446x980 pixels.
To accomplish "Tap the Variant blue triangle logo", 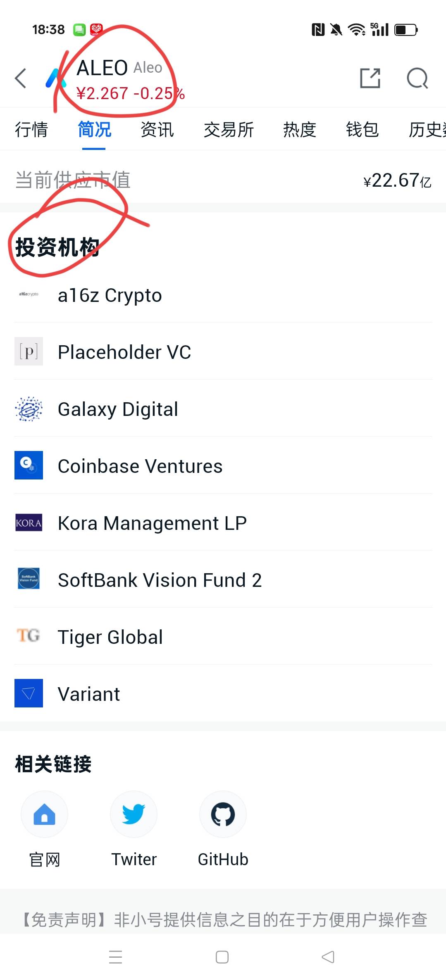I will [x=29, y=693].
